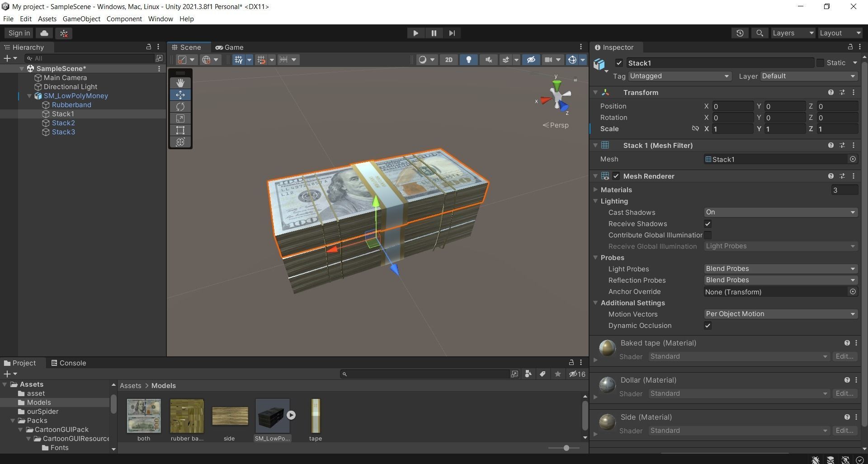Switch to the Game tab
Screen dimensions: 868x464
point(230,47)
